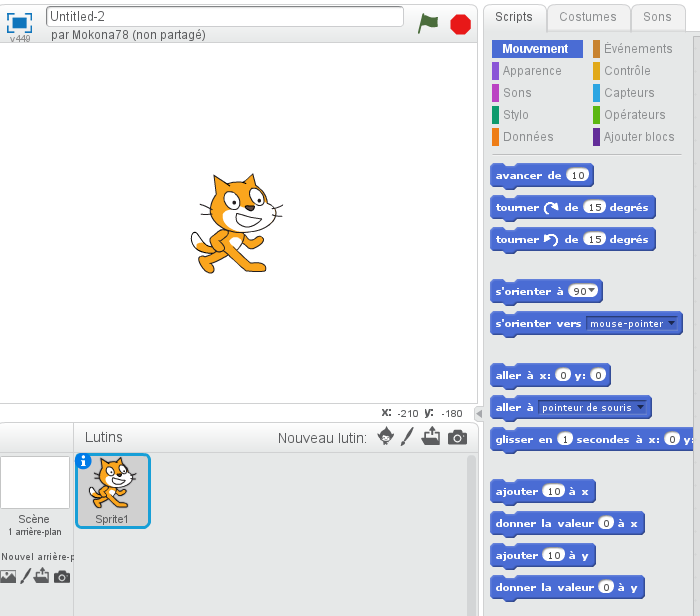
Task: Select the Ajouter blocs category
Action: [x=633, y=137]
